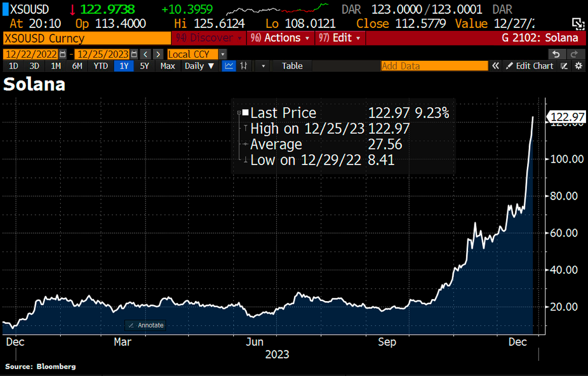Image resolution: width=588 pixels, height=376 pixels.
Task: Select the 5Y time range
Action: point(144,66)
